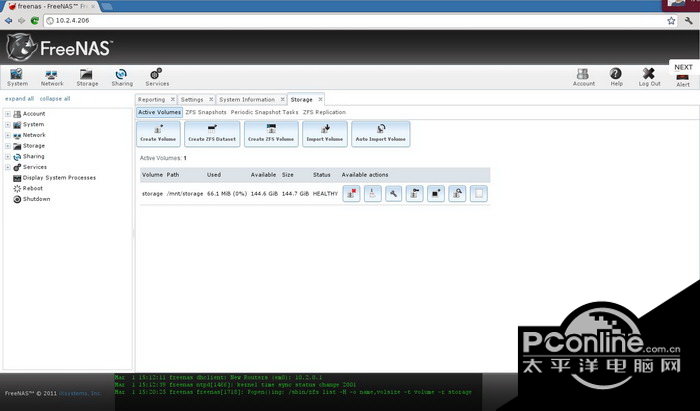Click the red-X detach volume action icon
This screenshot has width=700, height=411.
351,194
